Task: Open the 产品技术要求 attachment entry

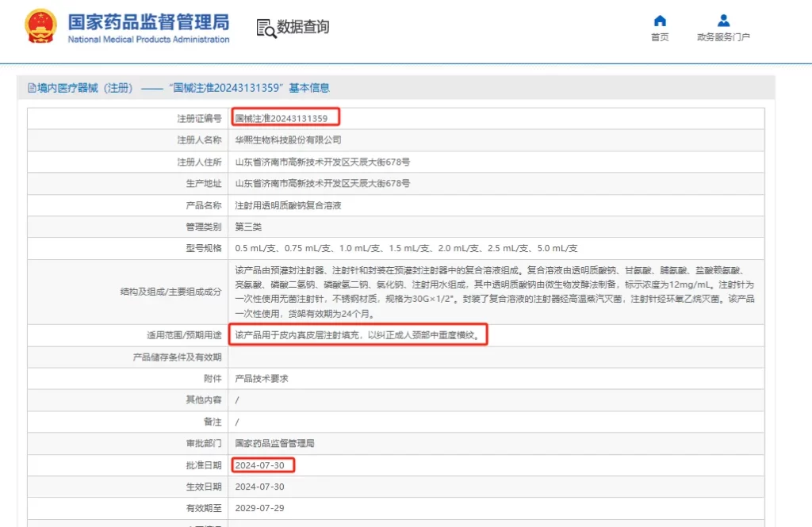Action: [262, 379]
